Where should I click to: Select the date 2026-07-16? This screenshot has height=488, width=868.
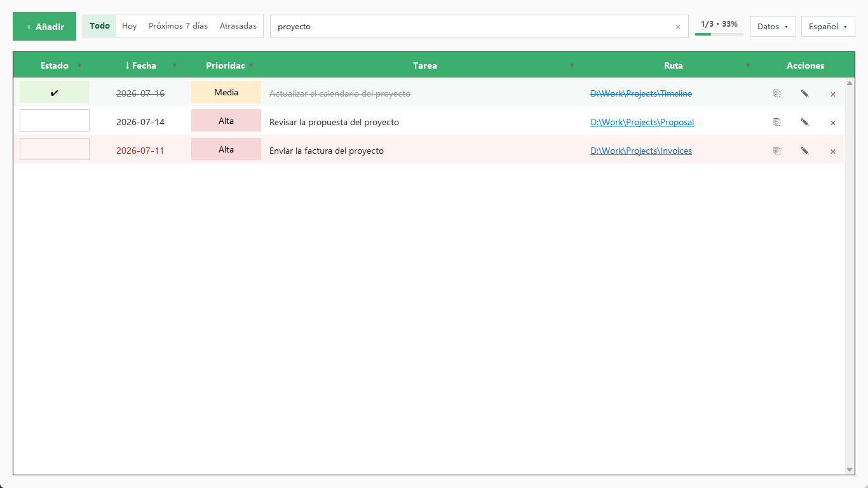click(140, 93)
